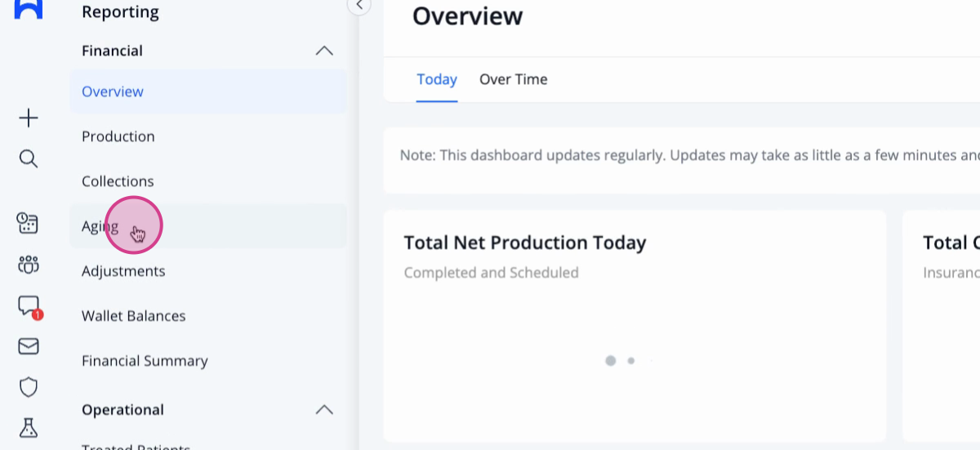Image resolution: width=980 pixels, height=450 pixels.
Task: Click the Reporting sidebar title
Action: tap(120, 12)
